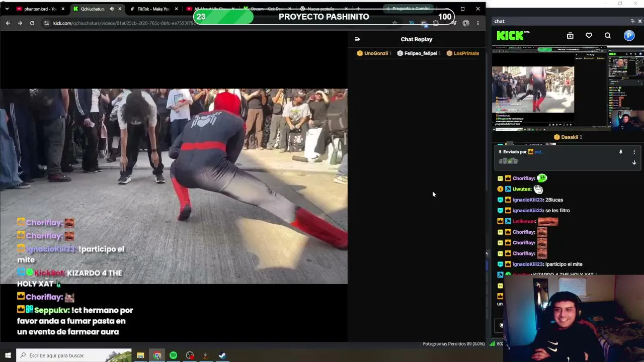The height and width of the screenshot is (362, 644).
Task: Pop out the chat window
Action: [632, 21]
